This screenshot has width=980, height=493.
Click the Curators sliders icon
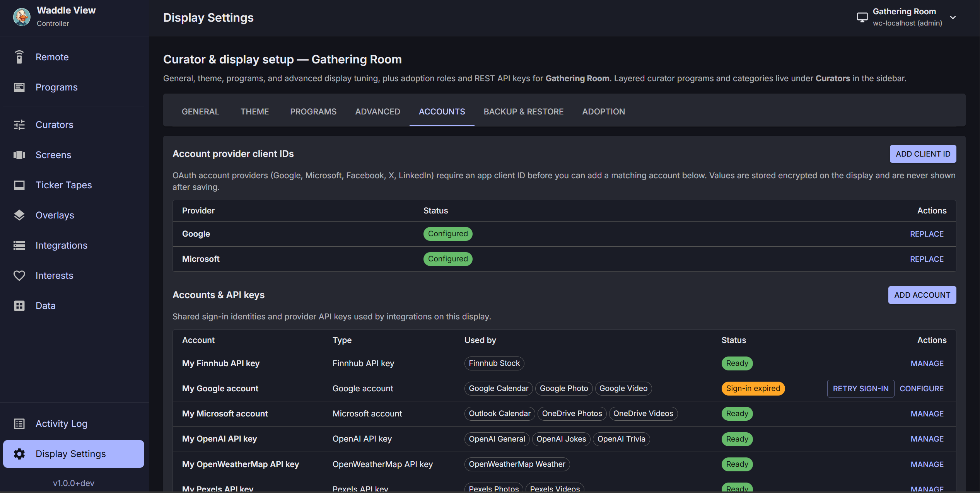pyautogui.click(x=19, y=125)
